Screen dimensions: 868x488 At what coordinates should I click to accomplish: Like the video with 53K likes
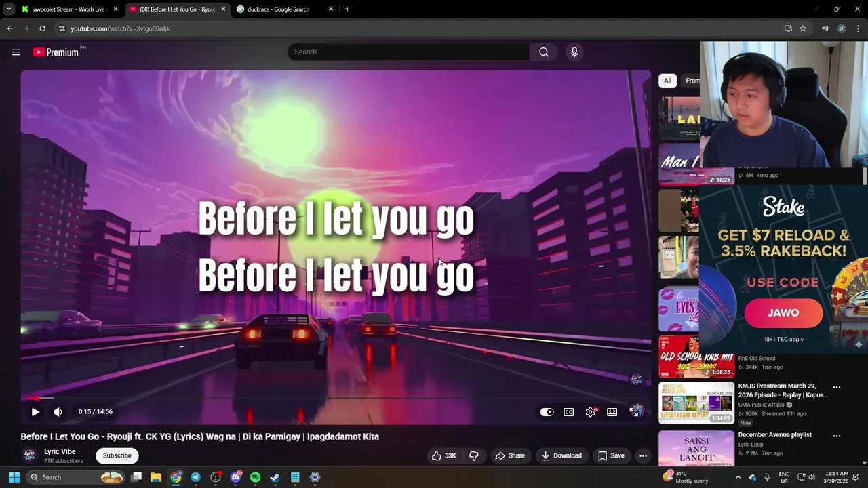point(444,455)
